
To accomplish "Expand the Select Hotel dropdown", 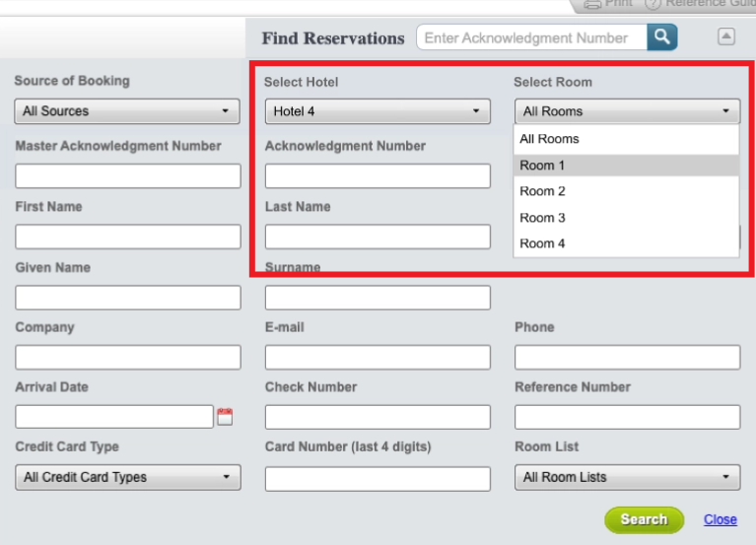I will (378, 111).
